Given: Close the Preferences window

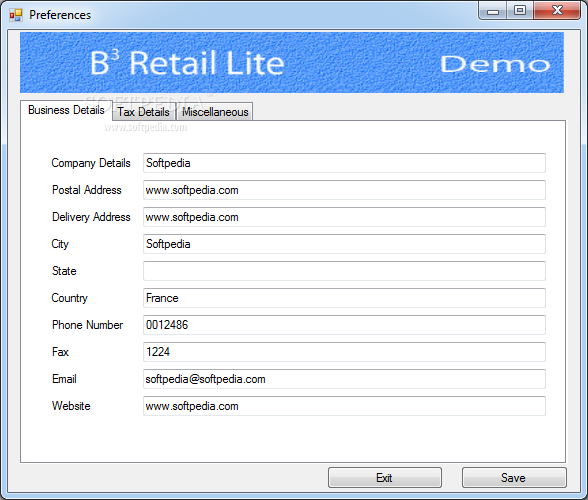Looking at the screenshot, I should pyautogui.click(x=557, y=11).
